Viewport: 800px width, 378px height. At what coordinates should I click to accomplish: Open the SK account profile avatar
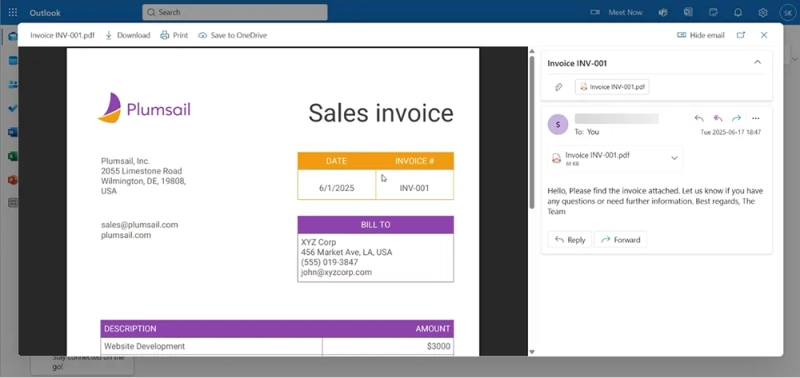pyautogui.click(x=788, y=12)
